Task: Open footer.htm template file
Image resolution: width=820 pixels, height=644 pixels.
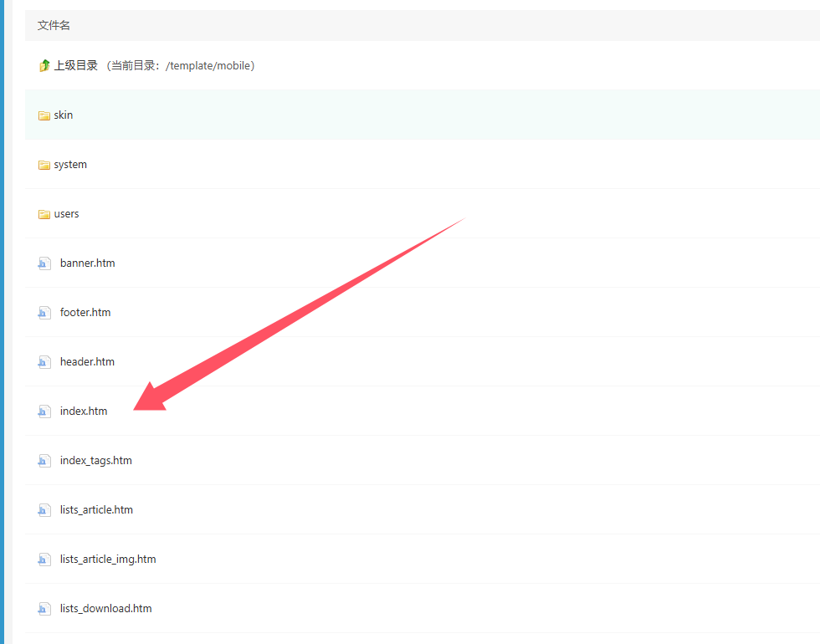Action: pos(85,313)
